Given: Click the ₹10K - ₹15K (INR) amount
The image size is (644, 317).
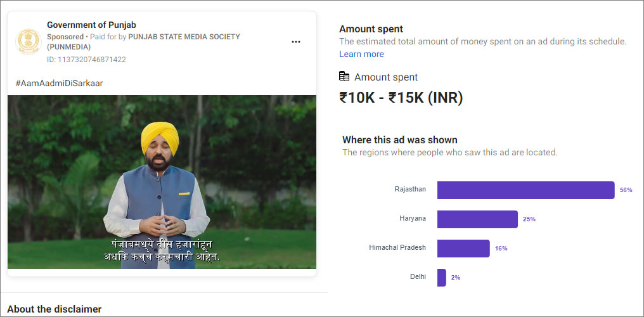Looking at the screenshot, I should 401,98.
